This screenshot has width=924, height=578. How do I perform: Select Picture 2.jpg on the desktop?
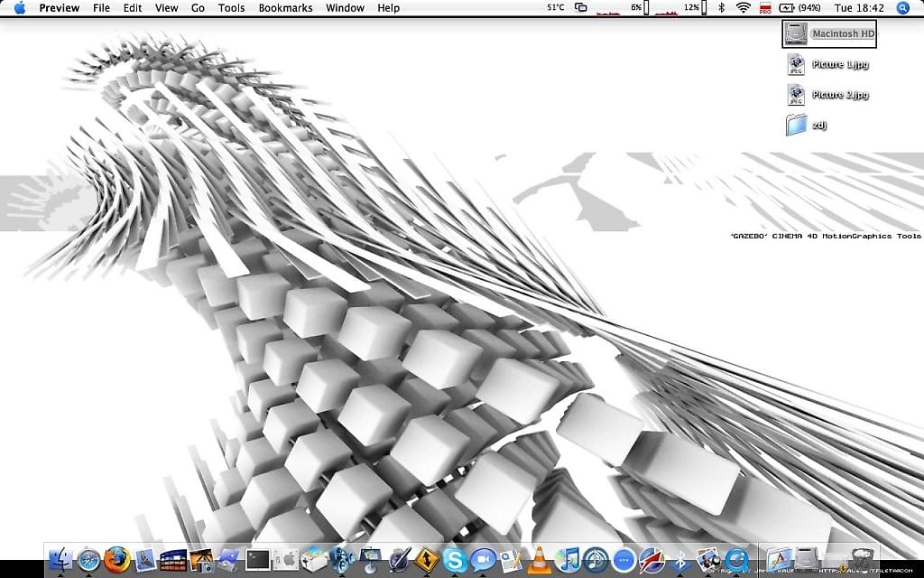point(828,94)
